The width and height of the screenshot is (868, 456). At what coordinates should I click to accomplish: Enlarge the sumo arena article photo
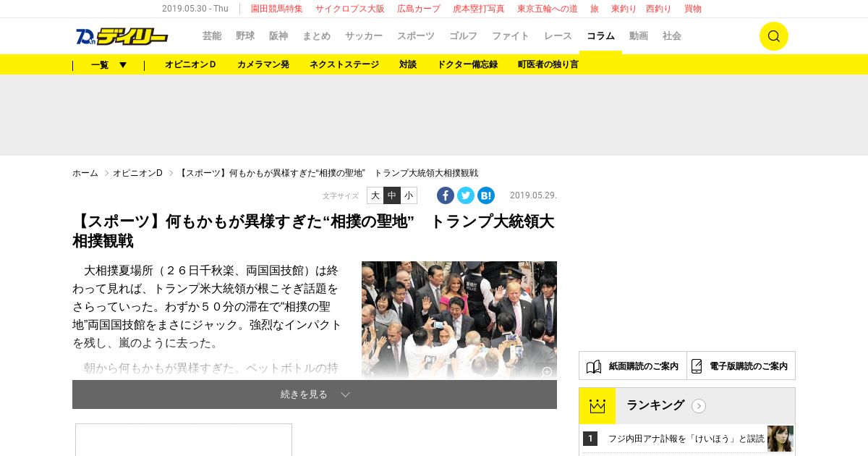tap(459, 319)
